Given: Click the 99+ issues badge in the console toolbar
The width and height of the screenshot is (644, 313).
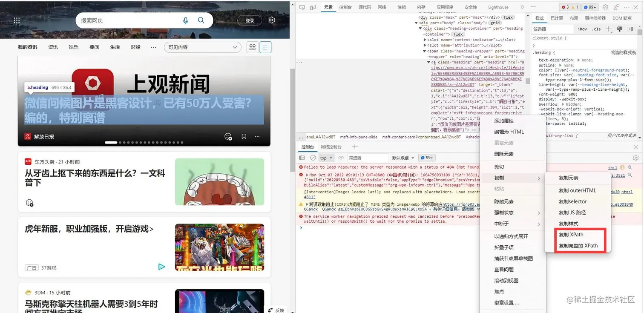Looking at the screenshot, I should 426,158.
